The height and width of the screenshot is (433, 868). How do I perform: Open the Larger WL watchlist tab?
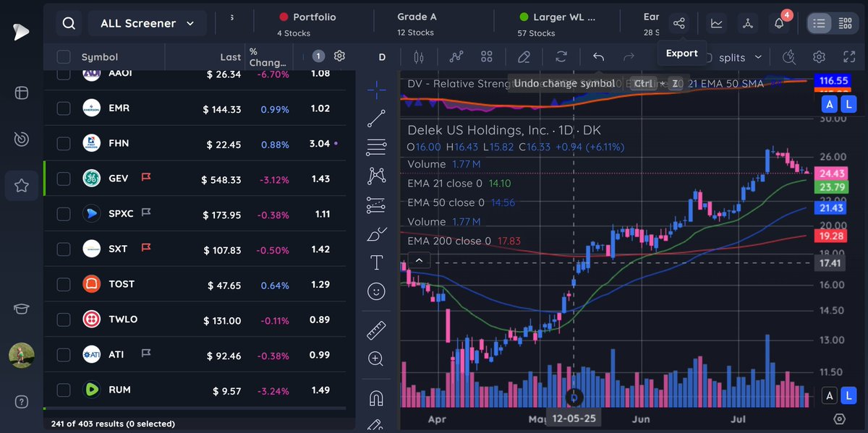557,23
